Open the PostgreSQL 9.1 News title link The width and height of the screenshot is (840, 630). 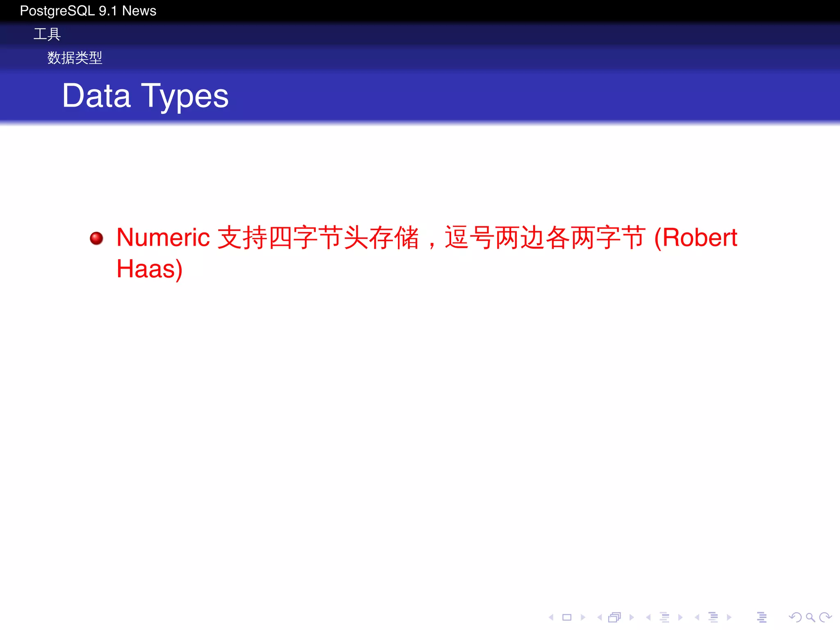coord(88,11)
